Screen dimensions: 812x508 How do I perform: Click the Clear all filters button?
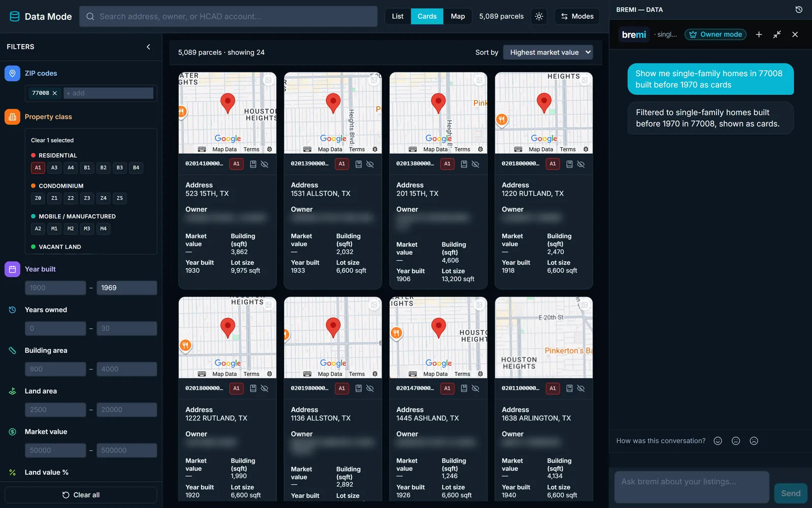[81, 495]
